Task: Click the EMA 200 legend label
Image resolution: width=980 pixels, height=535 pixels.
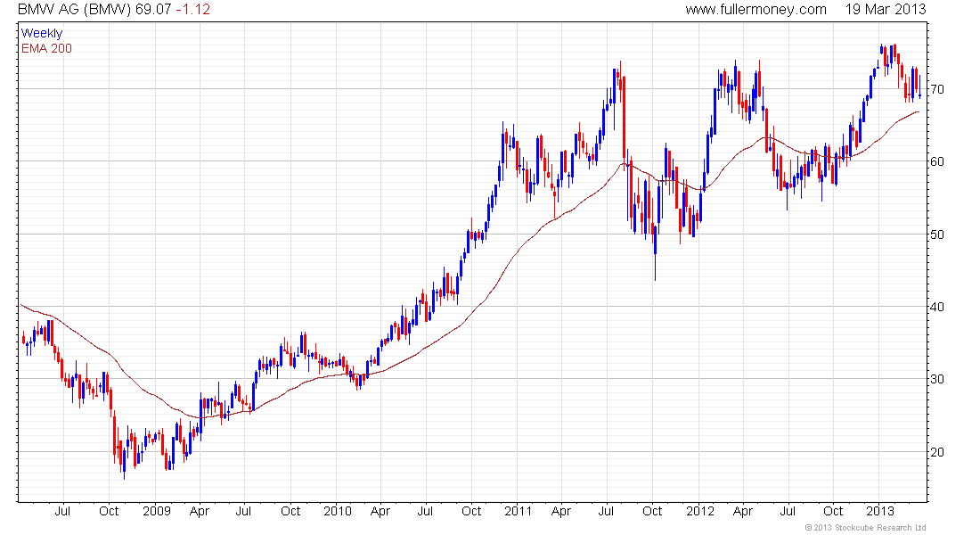Action: click(x=46, y=48)
